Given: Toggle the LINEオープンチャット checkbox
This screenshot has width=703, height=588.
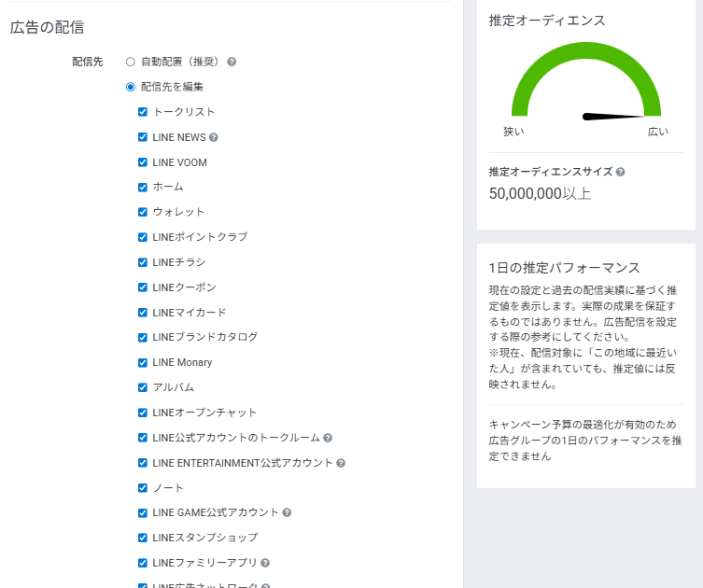Looking at the screenshot, I should click(x=143, y=413).
